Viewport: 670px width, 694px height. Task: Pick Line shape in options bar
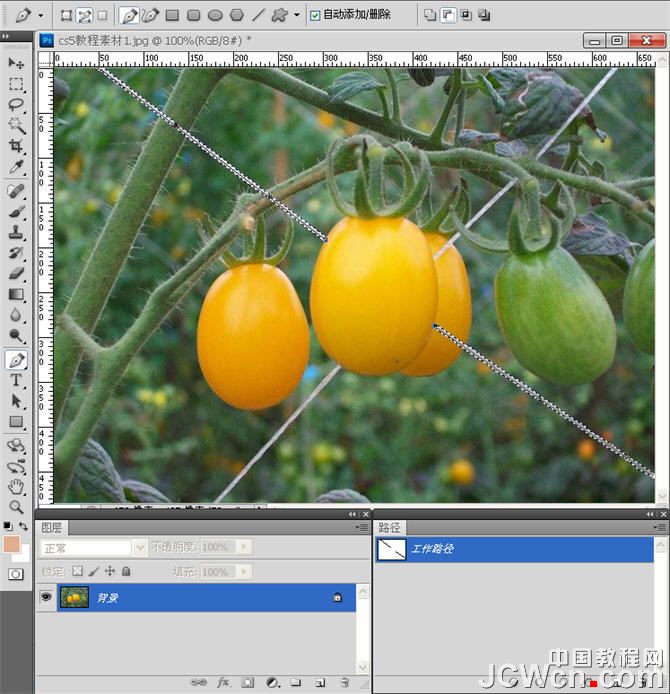click(x=258, y=15)
